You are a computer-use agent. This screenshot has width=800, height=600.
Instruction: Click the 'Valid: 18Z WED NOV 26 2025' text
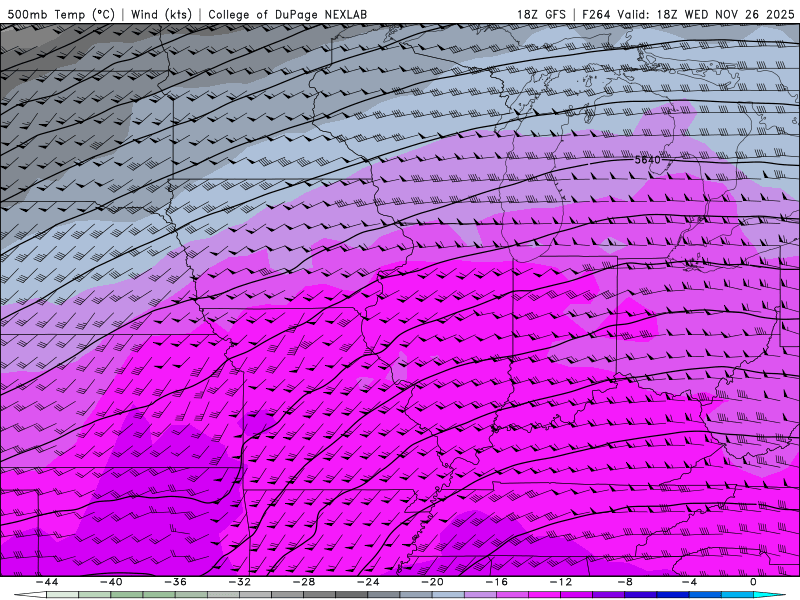(706, 15)
